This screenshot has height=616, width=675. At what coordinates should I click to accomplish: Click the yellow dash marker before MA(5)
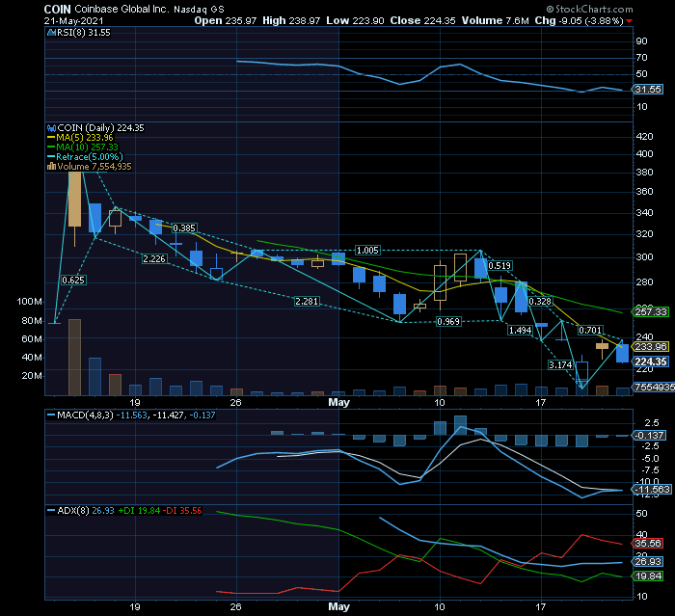[x=51, y=138]
